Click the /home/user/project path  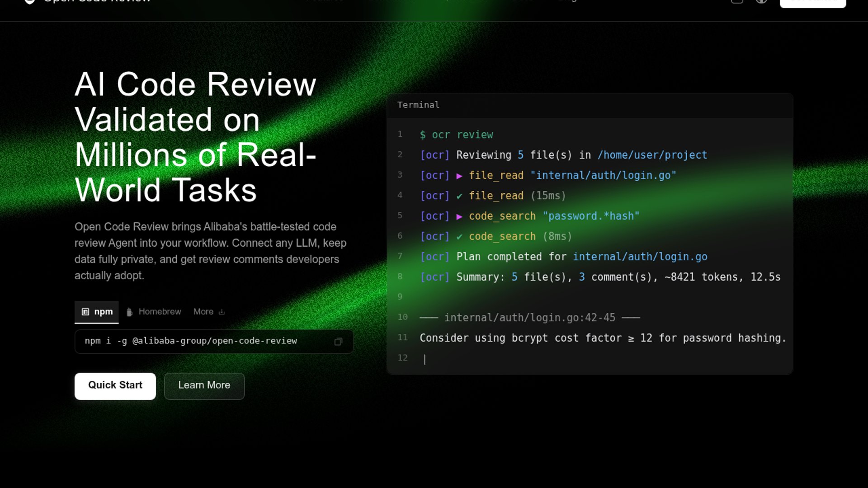(x=652, y=155)
